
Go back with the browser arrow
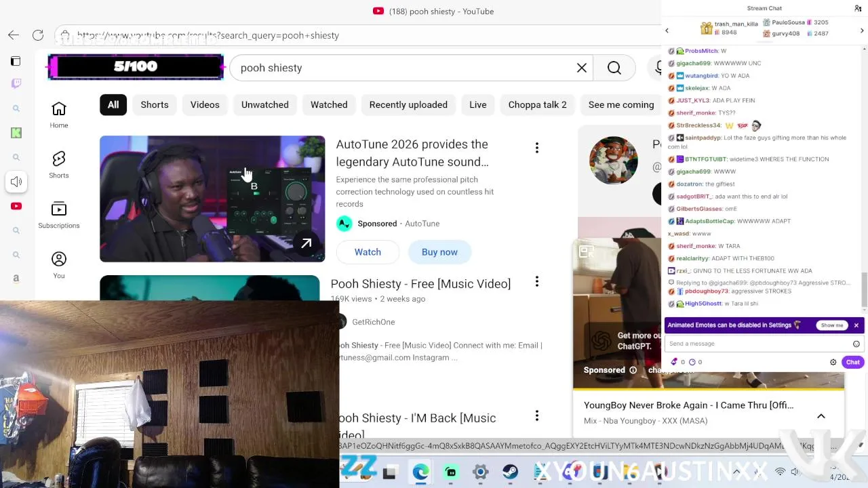pyautogui.click(x=14, y=35)
